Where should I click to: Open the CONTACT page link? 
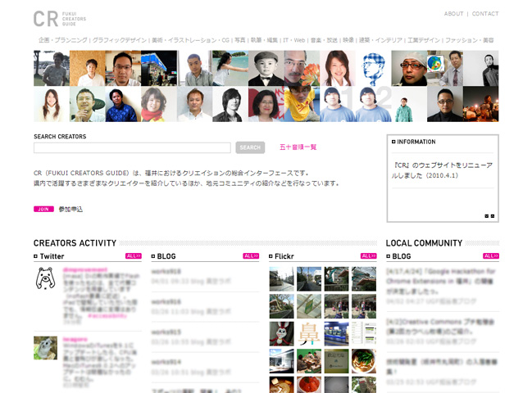[485, 14]
